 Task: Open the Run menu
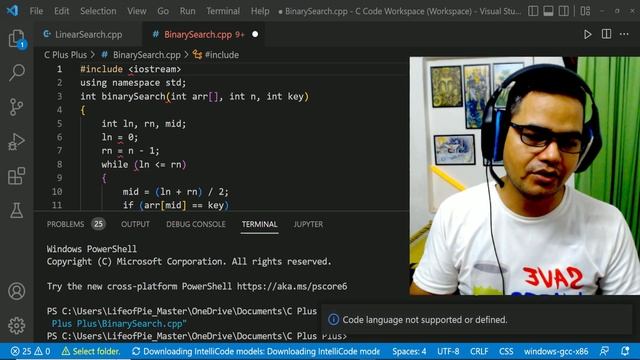(187, 11)
